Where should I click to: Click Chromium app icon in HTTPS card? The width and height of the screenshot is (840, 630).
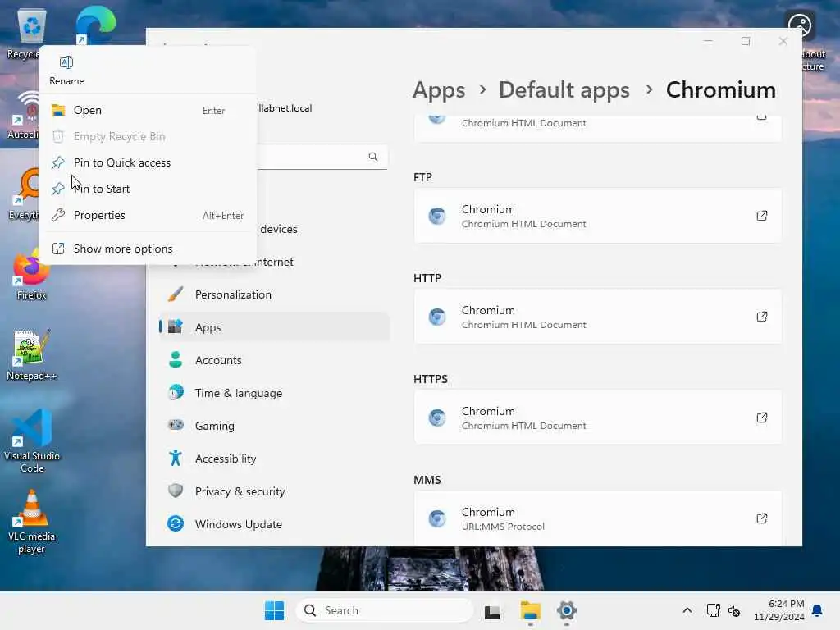pyautogui.click(x=437, y=418)
